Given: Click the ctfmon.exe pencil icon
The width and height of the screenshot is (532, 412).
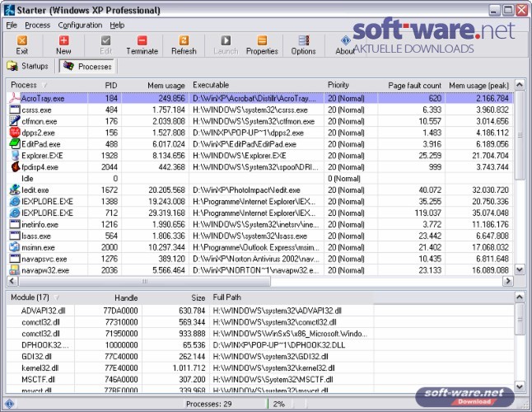Looking at the screenshot, I should point(15,121).
